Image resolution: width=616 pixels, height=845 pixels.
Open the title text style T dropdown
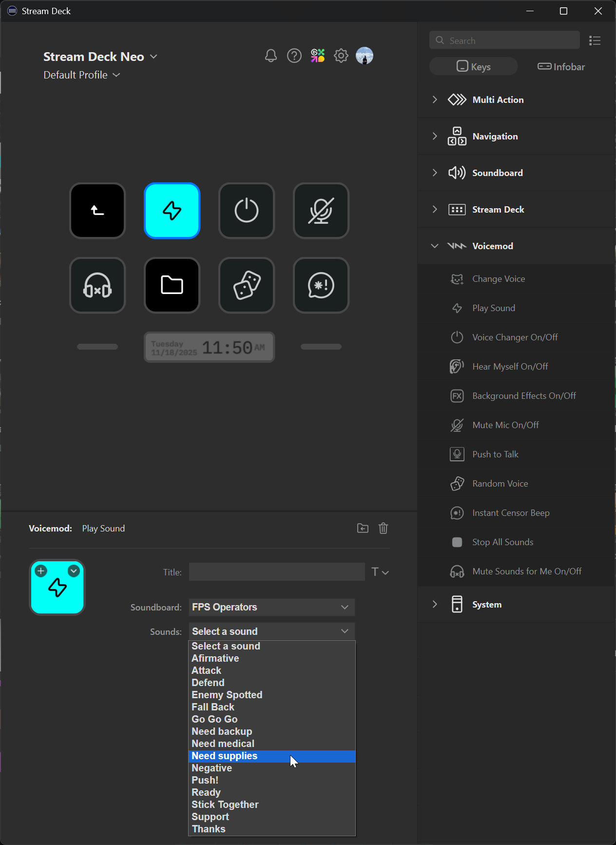click(380, 572)
